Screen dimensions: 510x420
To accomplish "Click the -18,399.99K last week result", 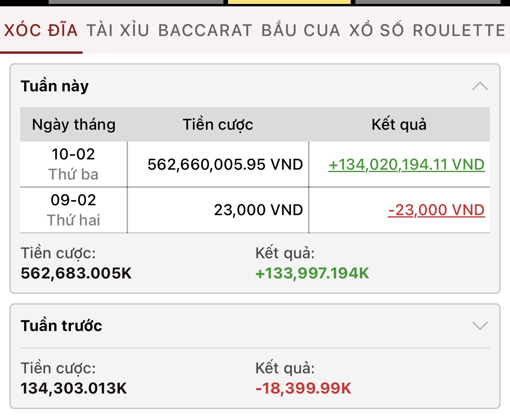I will pos(304,388).
